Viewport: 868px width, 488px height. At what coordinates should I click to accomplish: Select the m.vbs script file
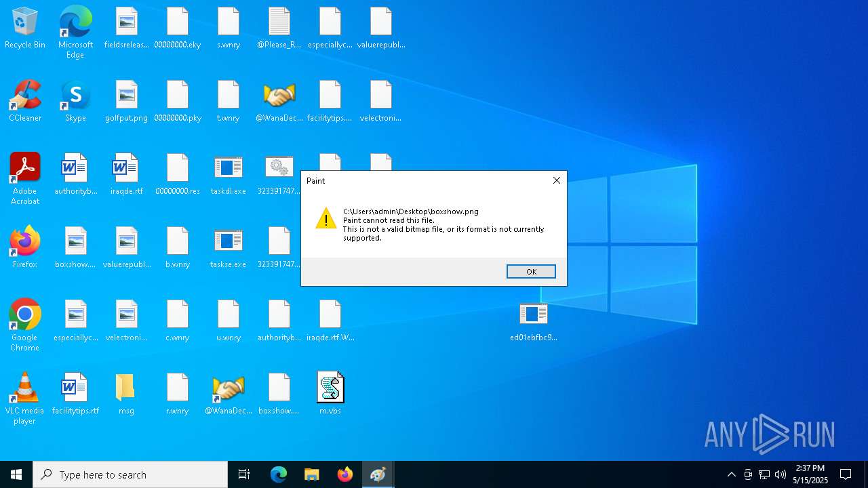click(330, 394)
